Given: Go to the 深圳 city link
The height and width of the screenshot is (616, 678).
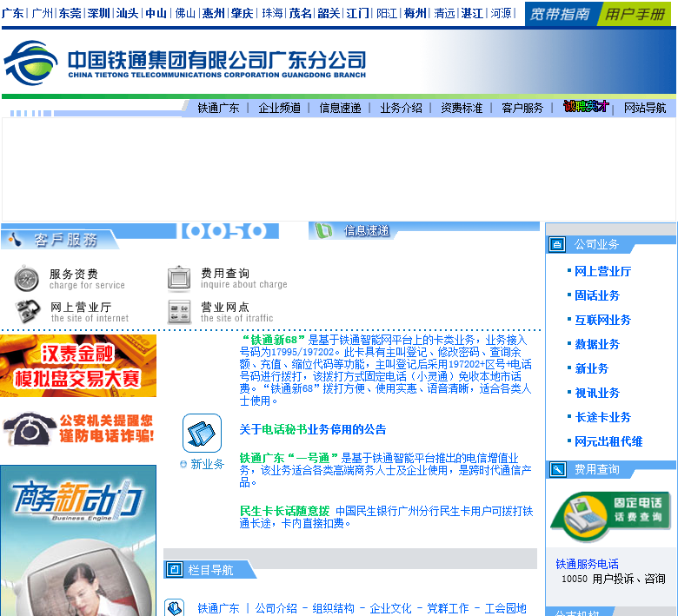Looking at the screenshot, I should pos(98,13).
